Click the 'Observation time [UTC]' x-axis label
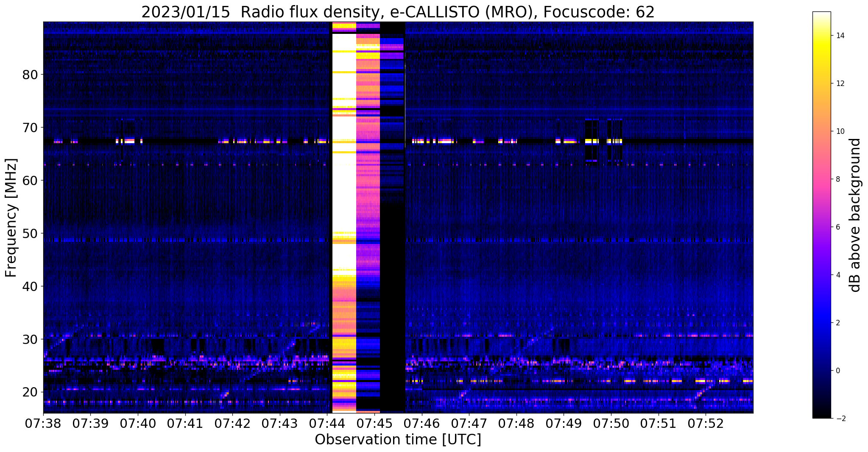 tap(398, 440)
